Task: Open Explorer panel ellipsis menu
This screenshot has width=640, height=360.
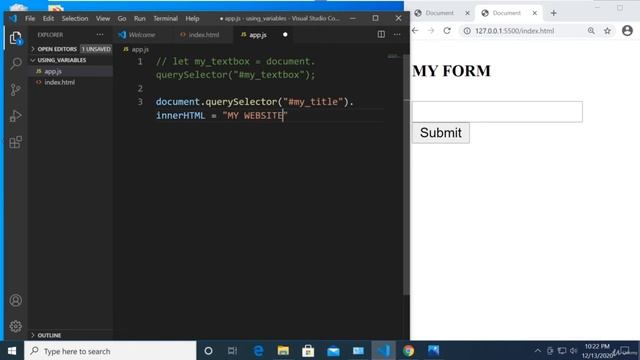Action: [100, 35]
